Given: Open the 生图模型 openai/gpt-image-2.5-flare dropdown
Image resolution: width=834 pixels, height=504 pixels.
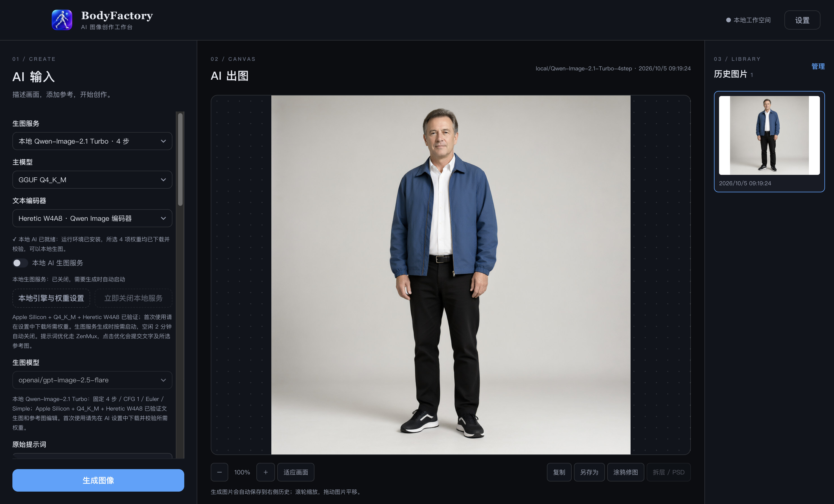Looking at the screenshot, I should [92, 380].
